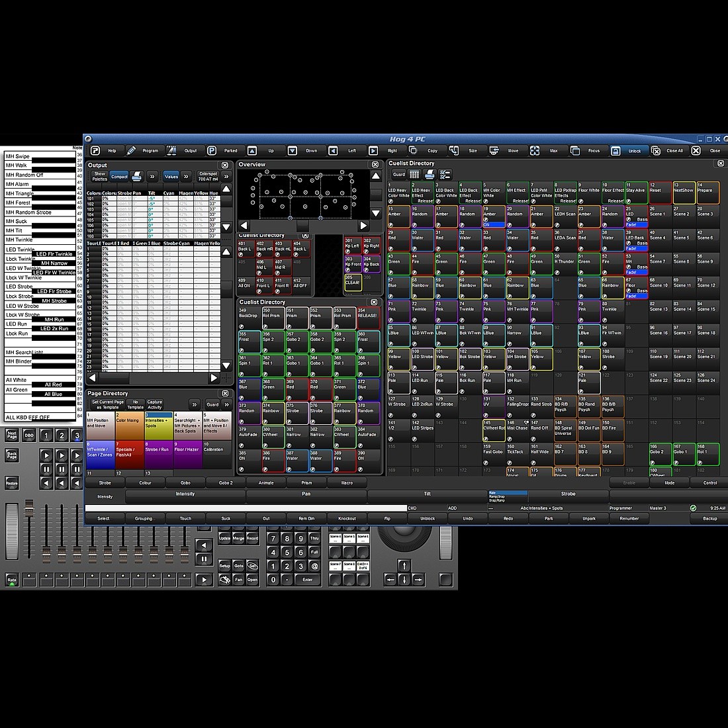This screenshot has width=728, height=728.
Task: Select No Template in Page Directory
Action: (x=135, y=404)
